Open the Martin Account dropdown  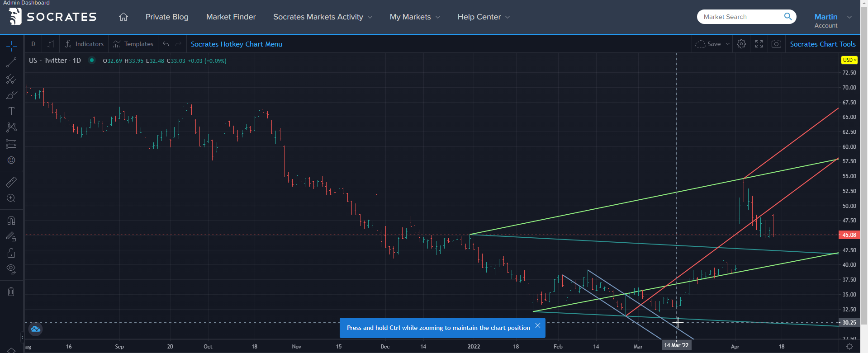833,20
